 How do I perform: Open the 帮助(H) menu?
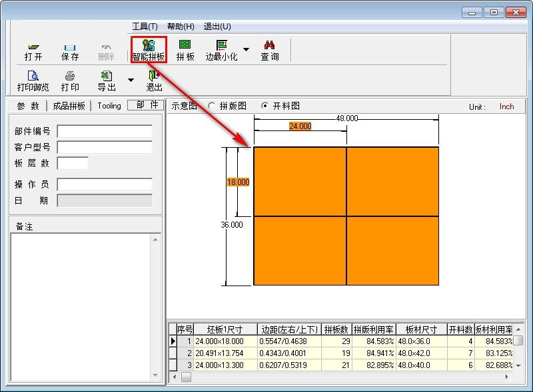click(x=181, y=27)
